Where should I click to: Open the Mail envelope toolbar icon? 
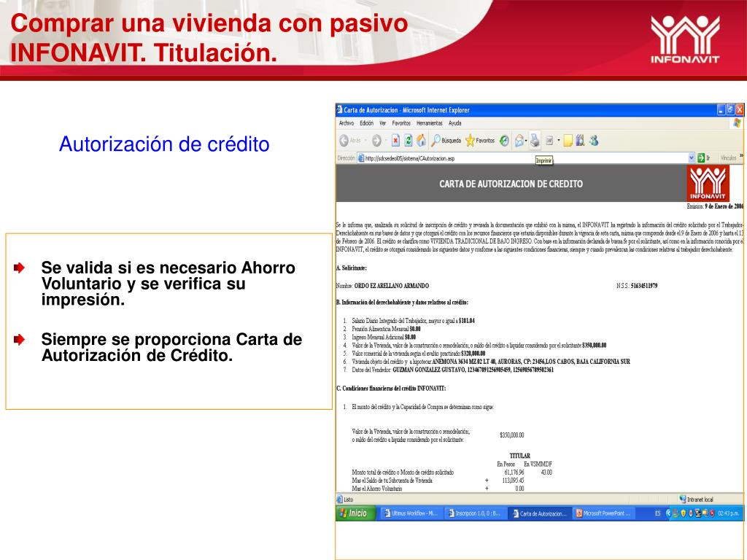pos(519,141)
